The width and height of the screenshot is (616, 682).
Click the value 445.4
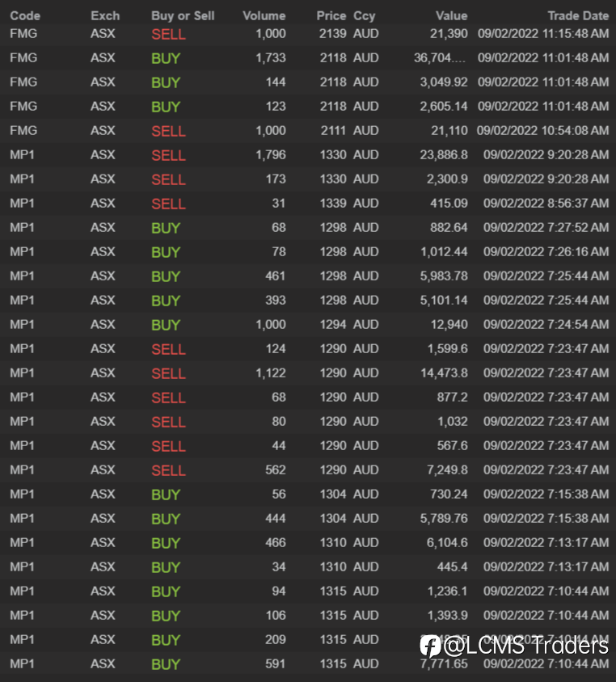452,567
